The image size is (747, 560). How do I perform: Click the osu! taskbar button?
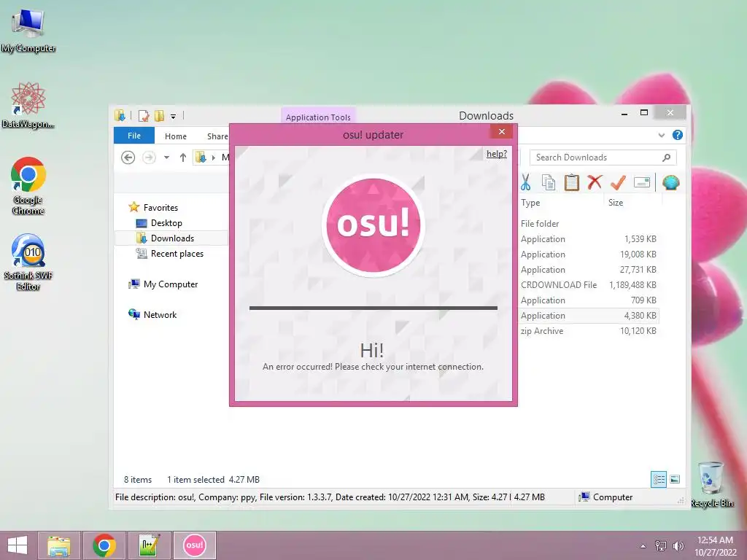pos(194,545)
